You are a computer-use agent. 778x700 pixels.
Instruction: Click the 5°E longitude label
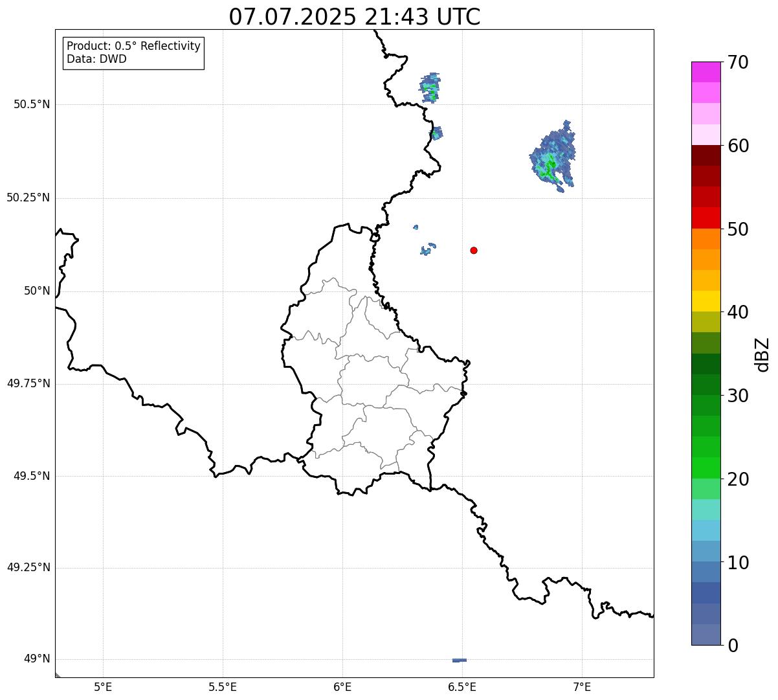point(103,687)
